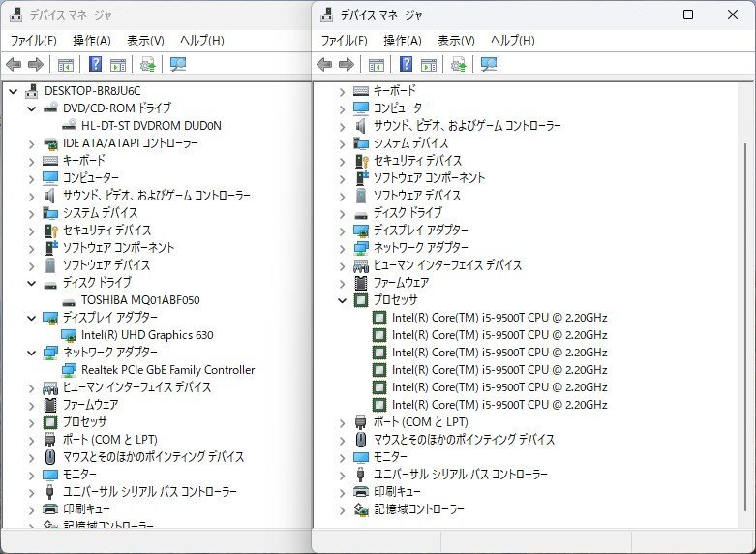Select first i5-9500T processor entry

[499, 318]
